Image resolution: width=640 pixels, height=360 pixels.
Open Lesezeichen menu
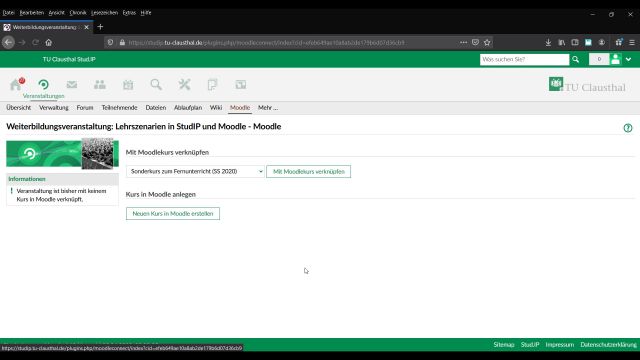[104, 13]
